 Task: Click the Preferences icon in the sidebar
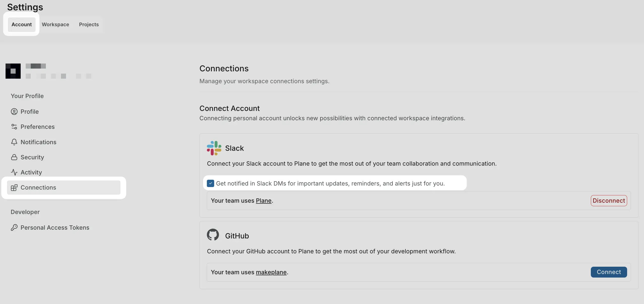pyautogui.click(x=14, y=127)
